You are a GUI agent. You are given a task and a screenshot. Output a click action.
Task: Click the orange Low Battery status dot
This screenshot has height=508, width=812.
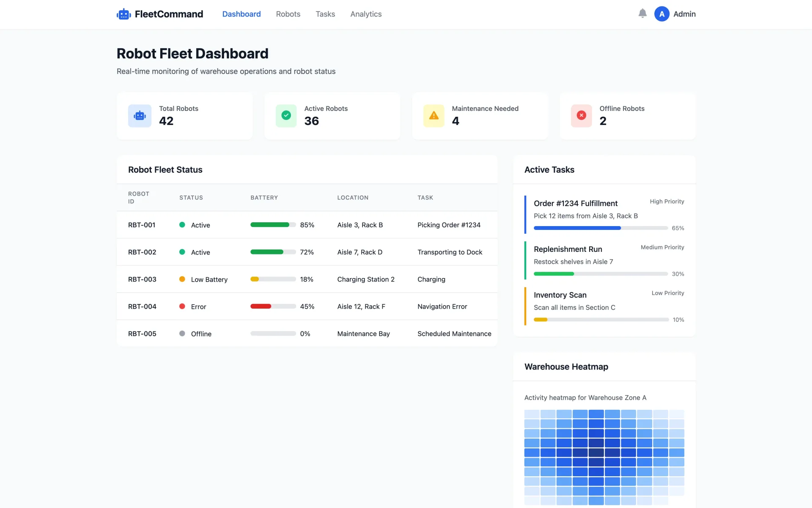tap(182, 279)
